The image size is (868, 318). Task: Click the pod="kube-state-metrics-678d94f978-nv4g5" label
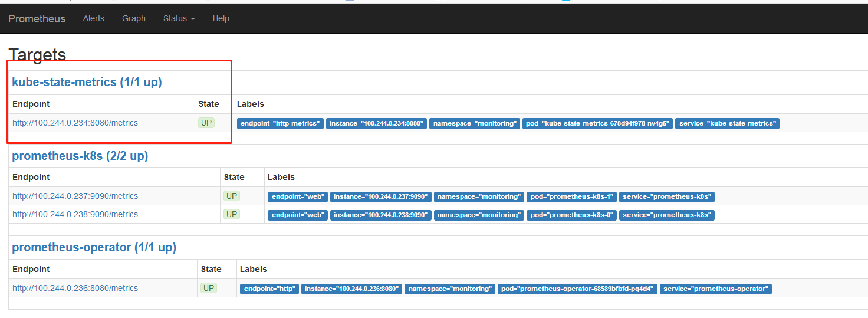(x=597, y=123)
